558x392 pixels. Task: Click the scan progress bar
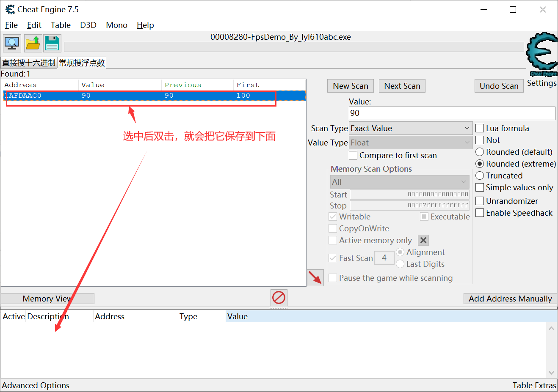(294, 47)
